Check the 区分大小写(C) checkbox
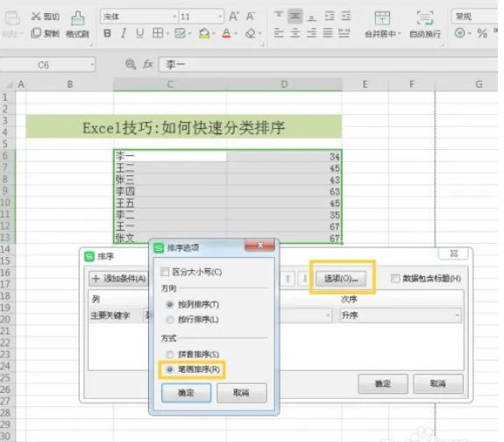The image size is (504, 442). pos(165,272)
